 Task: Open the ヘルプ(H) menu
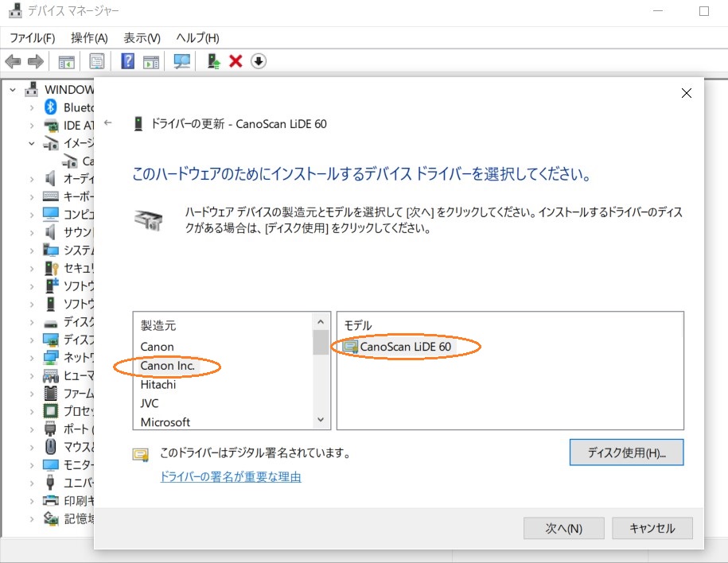(x=198, y=38)
